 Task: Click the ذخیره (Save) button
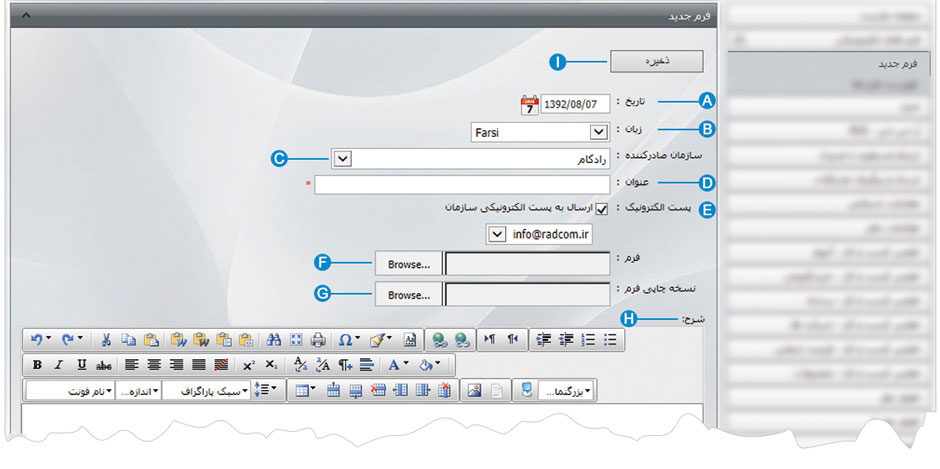pyautogui.click(x=656, y=61)
